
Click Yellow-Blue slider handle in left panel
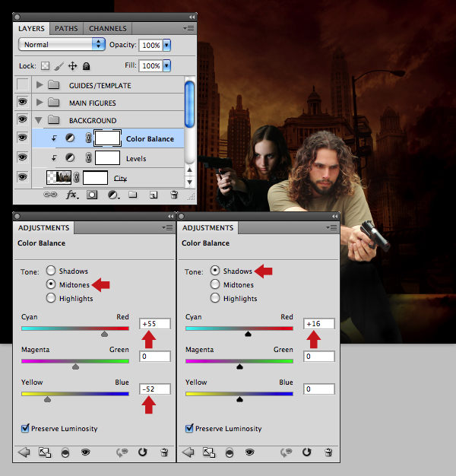[x=47, y=399]
